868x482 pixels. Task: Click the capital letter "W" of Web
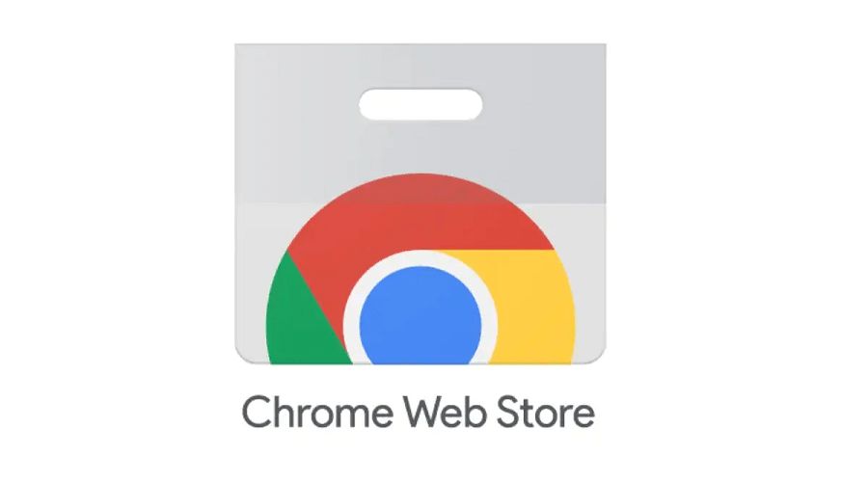424,412
